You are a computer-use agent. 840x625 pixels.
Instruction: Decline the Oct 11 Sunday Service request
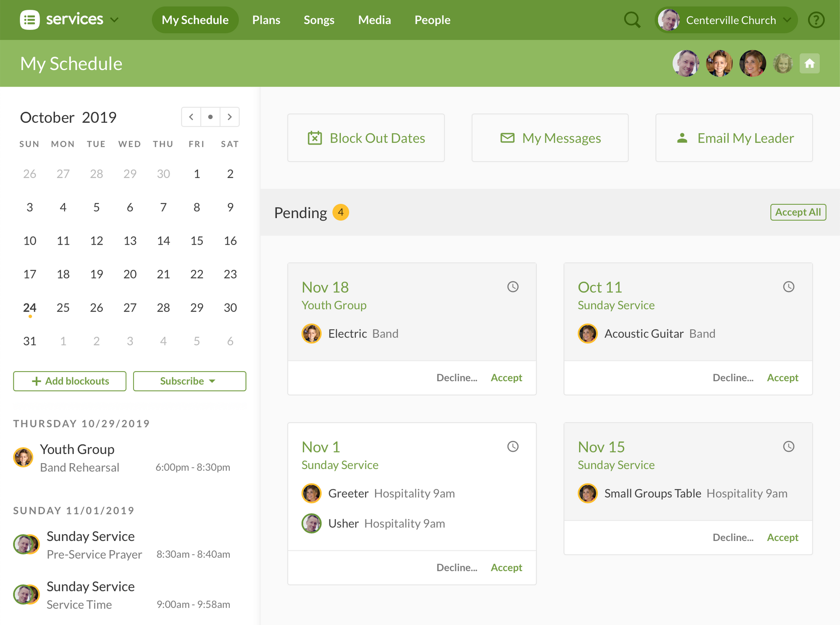(732, 378)
